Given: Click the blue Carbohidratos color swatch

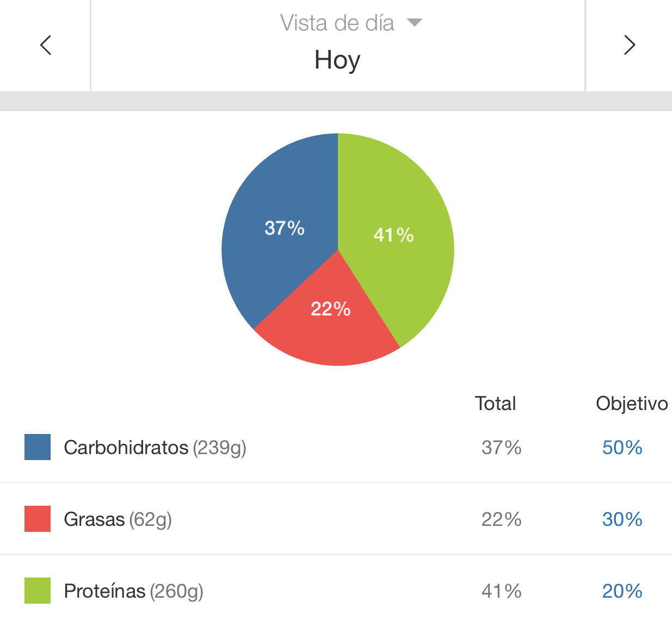Looking at the screenshot, I should [38, 447].
